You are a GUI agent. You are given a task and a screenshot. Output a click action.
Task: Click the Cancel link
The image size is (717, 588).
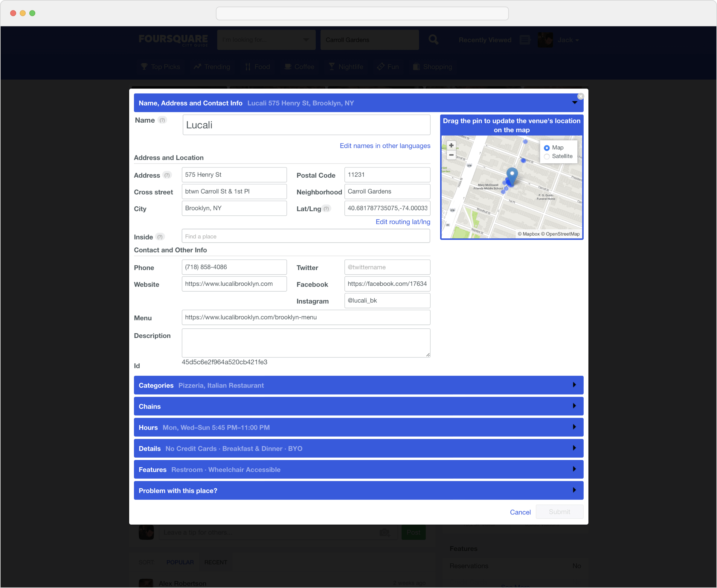[520, 512]
